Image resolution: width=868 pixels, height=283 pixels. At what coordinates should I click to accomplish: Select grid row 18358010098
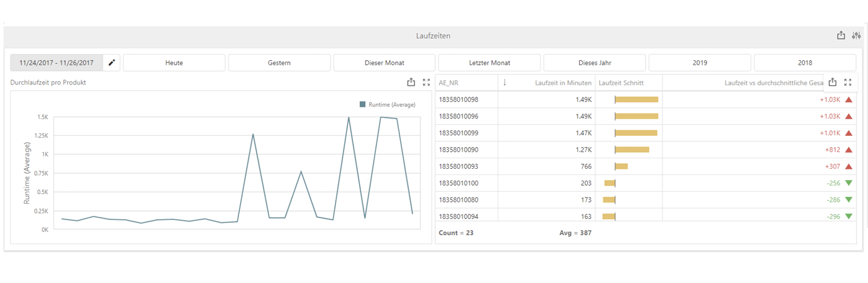click(x=459, y=99)
